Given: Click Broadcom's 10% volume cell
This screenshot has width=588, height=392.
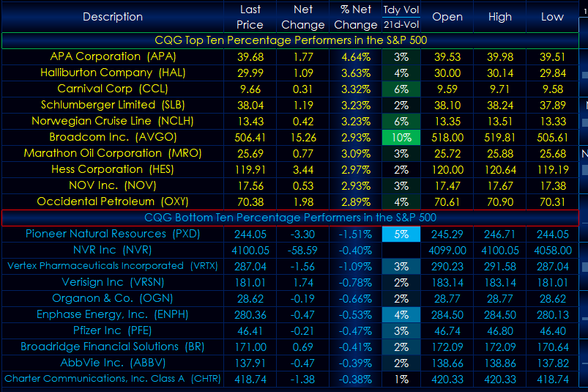Looking at the screenshot, I should coord(401,138).
